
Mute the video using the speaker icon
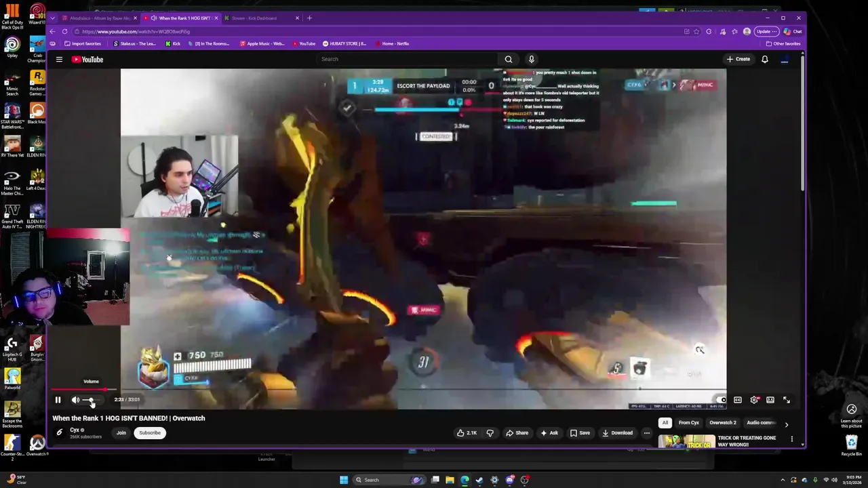[75, 400]
